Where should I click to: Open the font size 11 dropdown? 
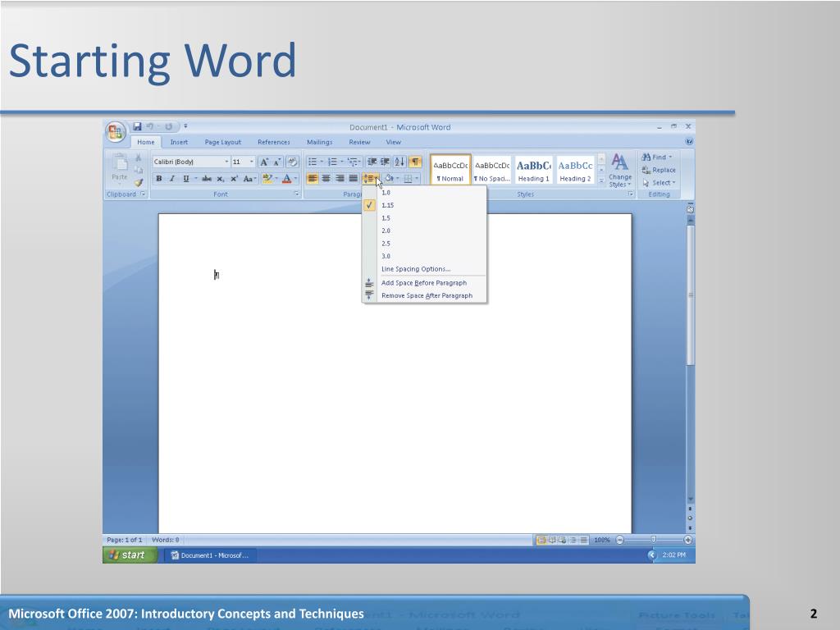tap(251, 162)
